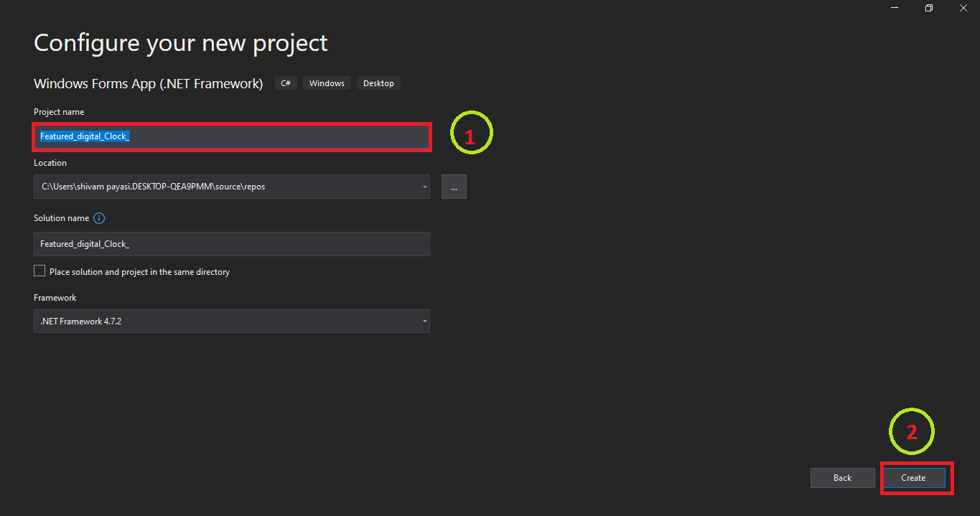Click the Solution name text field
Screen dimensions: 980x516
click(231, 244)
